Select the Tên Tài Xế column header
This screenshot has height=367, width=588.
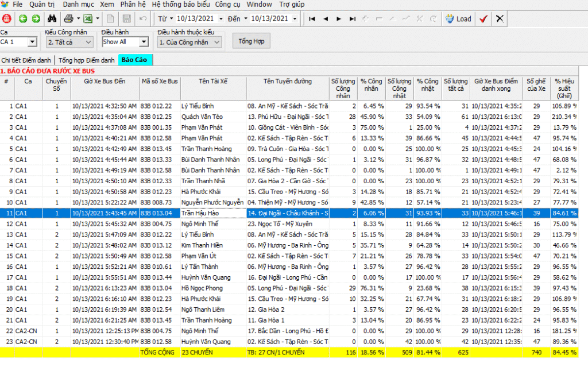click(x=213, y=82)
